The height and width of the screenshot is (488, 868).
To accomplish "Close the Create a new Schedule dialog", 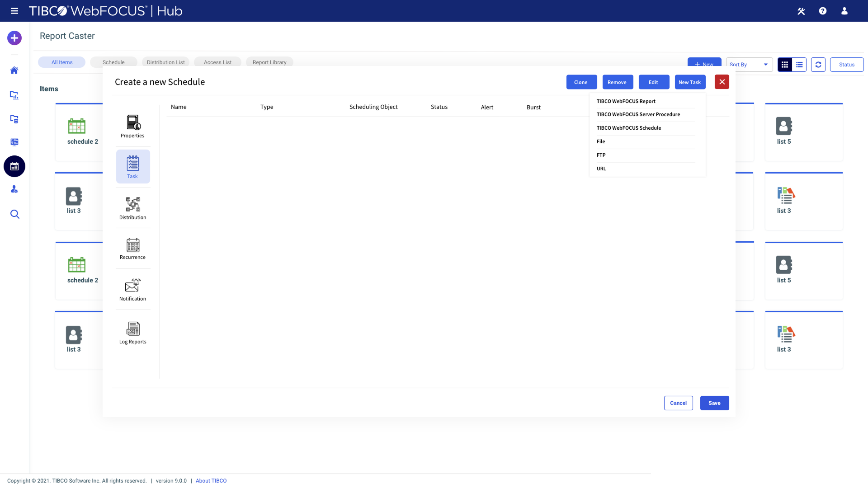I will pos(722,82).
